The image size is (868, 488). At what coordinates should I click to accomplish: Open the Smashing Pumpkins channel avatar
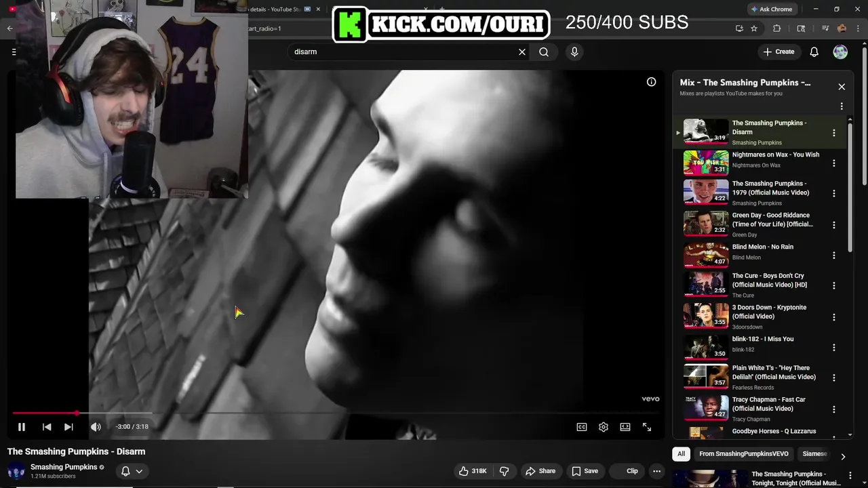pos(16,471)
